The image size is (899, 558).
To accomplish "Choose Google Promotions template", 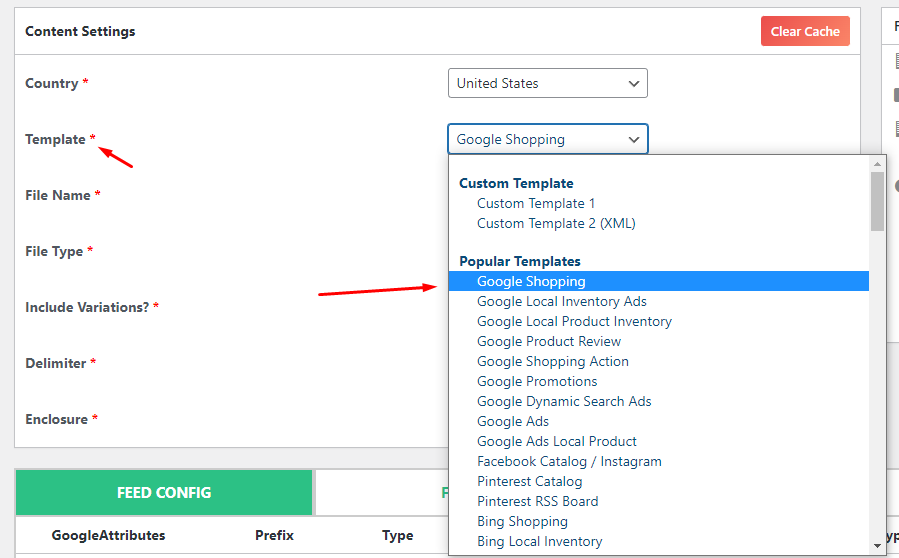I will [537, 381].
